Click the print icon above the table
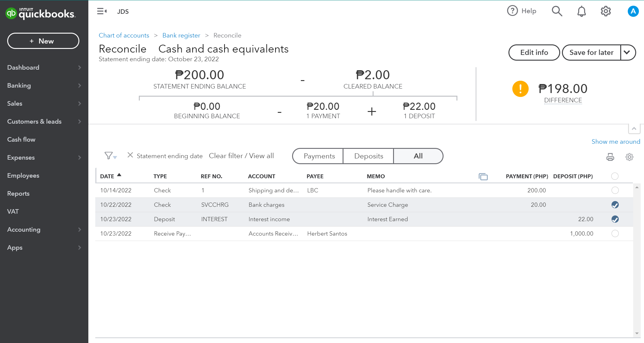 tap(610, 157)
